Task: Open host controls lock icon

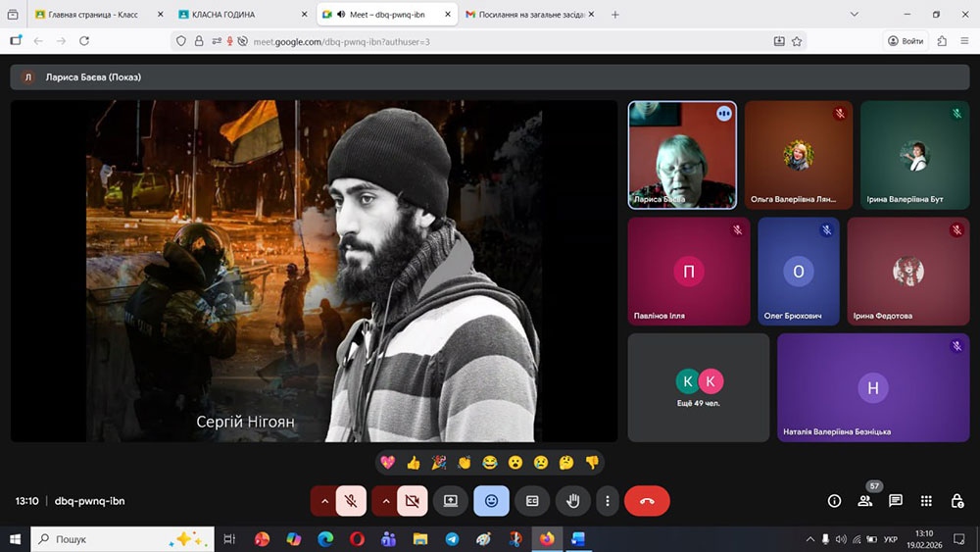Action: tap(956, 501)
